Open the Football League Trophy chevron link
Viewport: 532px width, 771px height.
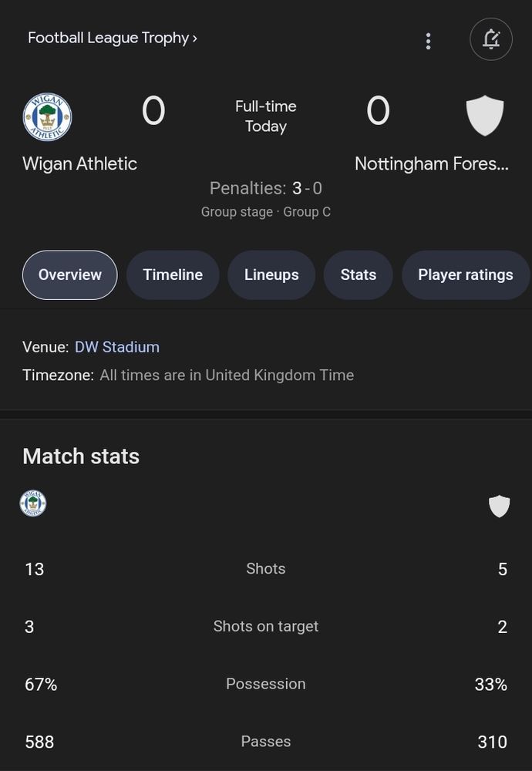point(113,38)
